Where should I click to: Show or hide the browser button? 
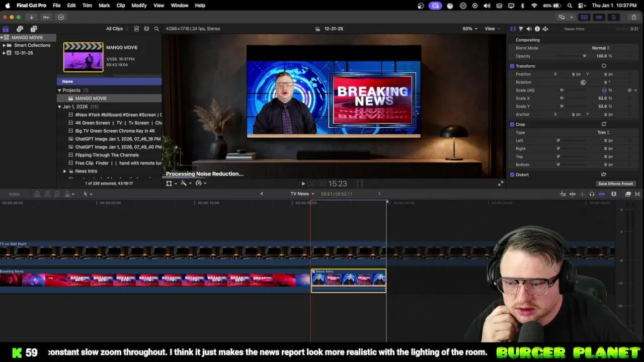584,17
